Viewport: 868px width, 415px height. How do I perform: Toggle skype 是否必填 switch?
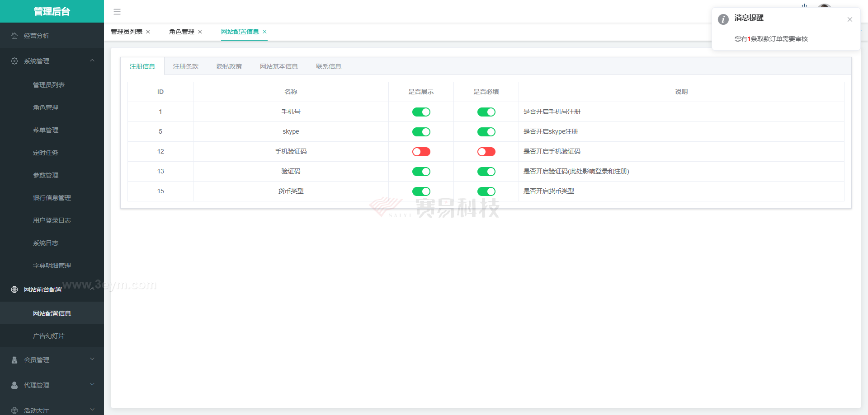tap(486, 132)
